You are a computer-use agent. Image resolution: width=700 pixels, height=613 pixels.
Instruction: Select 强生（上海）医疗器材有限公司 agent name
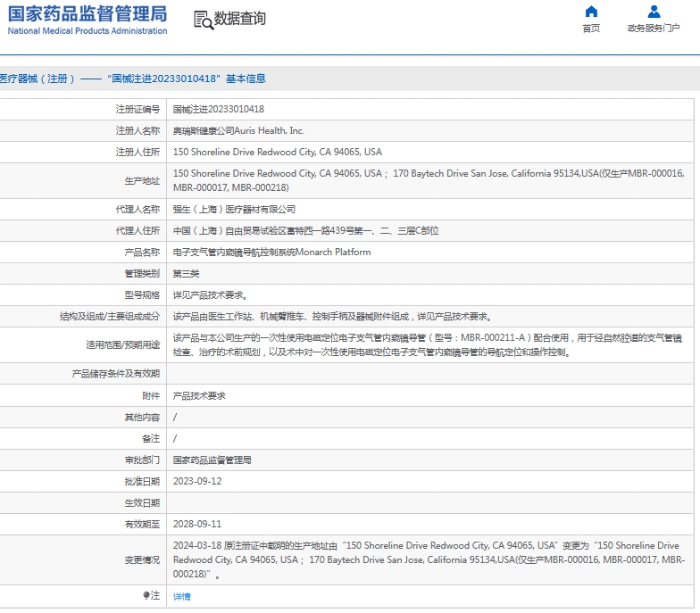pyautogui.click(x=234, y=209)
